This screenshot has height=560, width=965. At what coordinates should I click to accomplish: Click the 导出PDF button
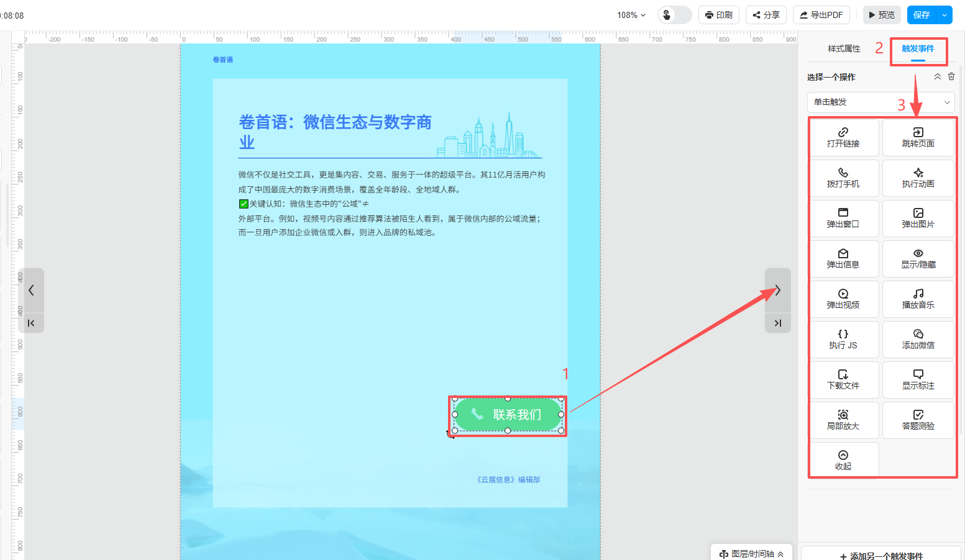(821, 15)
